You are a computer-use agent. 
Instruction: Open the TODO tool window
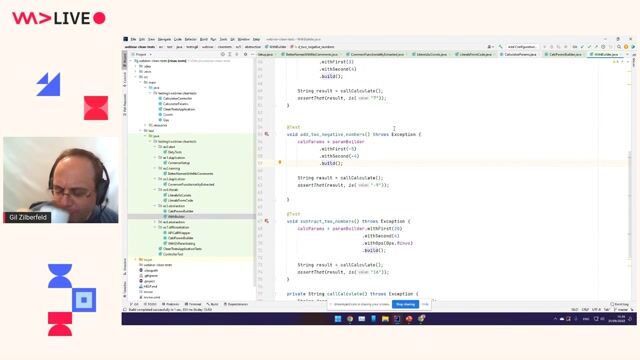tap(150, 304)
